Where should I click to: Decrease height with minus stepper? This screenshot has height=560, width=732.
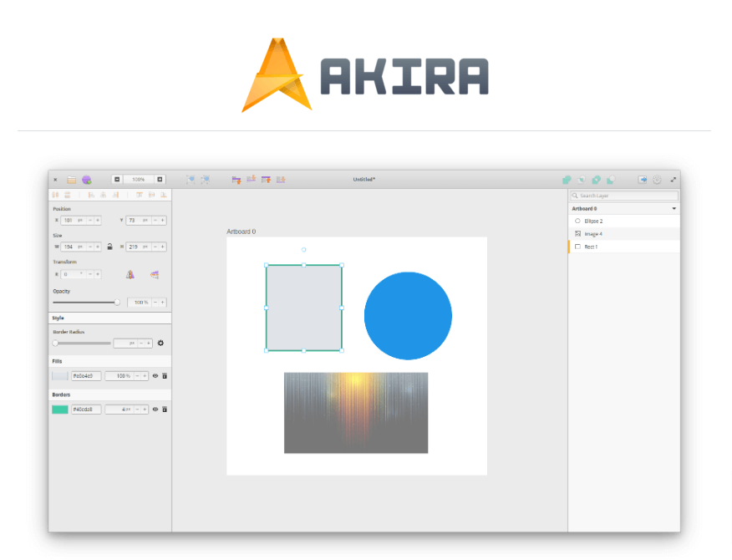pos(155,247)
